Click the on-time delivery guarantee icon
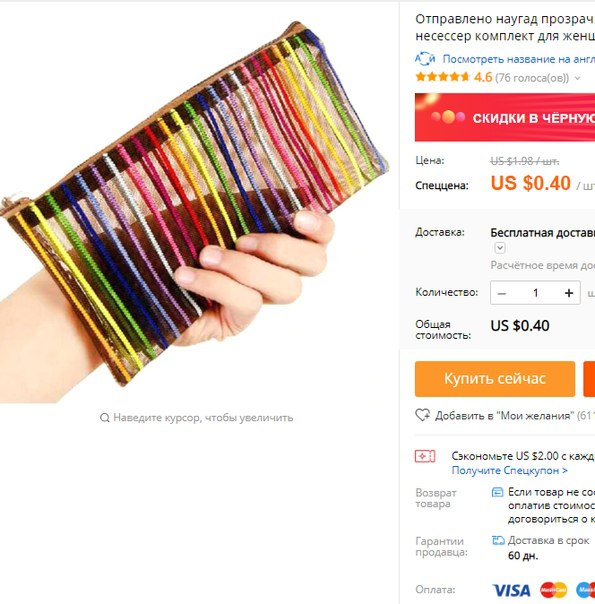Viewport: 595px width, 604px height. [498, 540]
